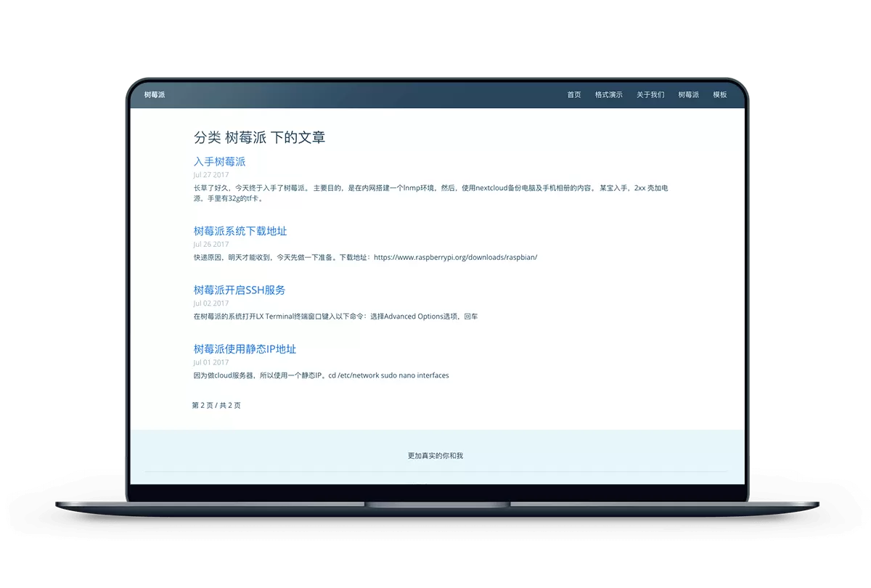Click the excerpt about LX Terminal Advanced Options
Viewport: 871px width, 588px height.
(335, 317)
